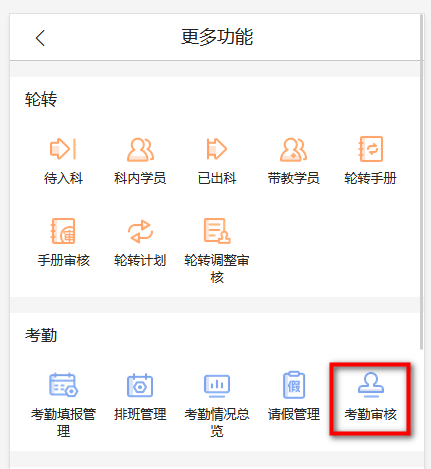Screen dimensions: 431x469
Task: Click the 考勤 section heading
Action: [41, 335]
